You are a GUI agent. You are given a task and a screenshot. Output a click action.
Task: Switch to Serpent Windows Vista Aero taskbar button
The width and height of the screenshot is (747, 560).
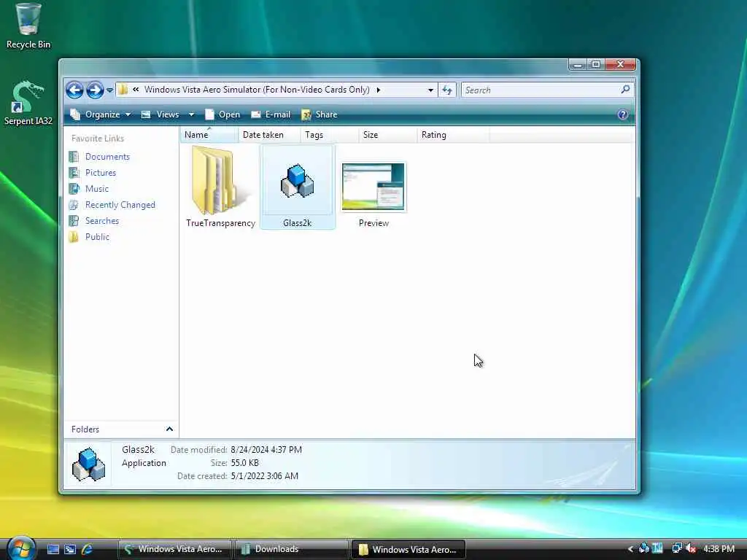pos(175,549)
